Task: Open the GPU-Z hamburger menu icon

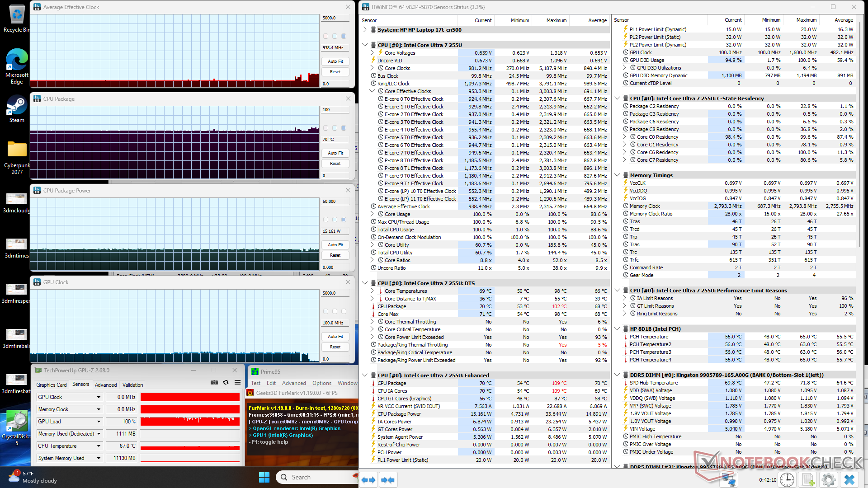Action: [237, 383]
